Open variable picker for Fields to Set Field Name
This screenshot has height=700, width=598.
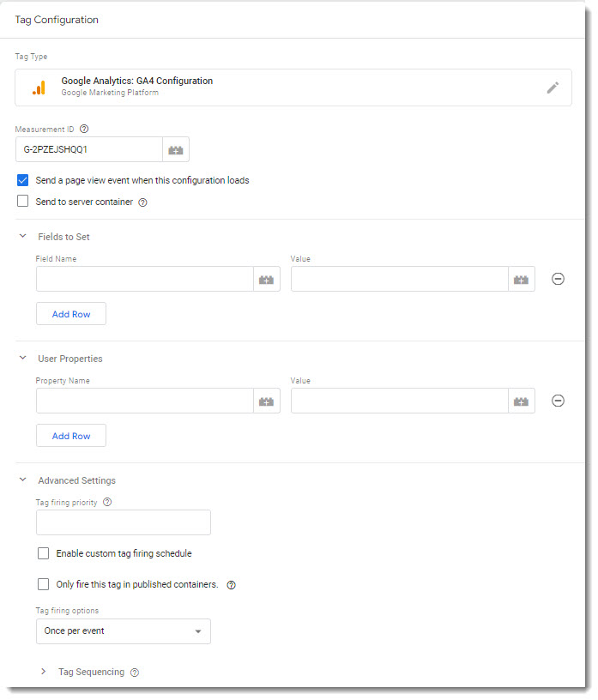pos(266,279)
